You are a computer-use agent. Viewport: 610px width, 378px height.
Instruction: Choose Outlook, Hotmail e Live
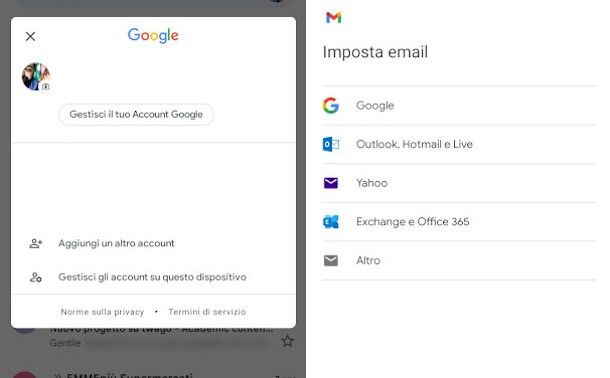(459, 145)
